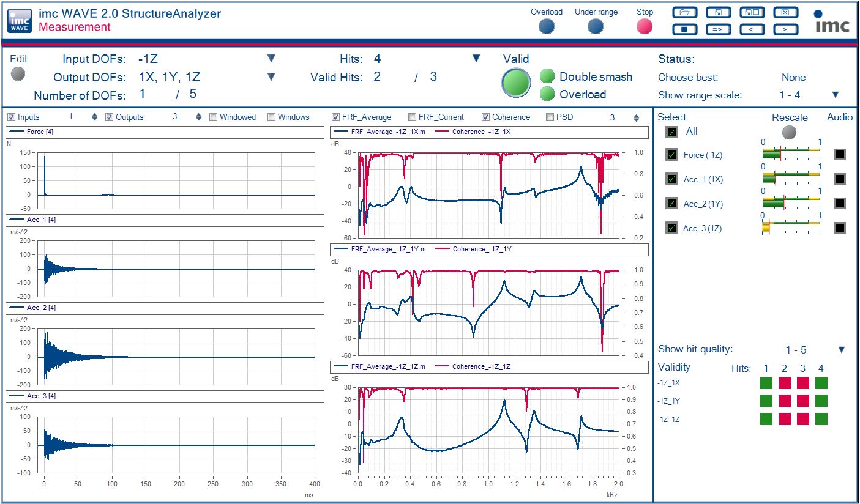The image size is (860, 504).
Task: Enable the Windowed checkbox
Action: click(x=213, y=117)
